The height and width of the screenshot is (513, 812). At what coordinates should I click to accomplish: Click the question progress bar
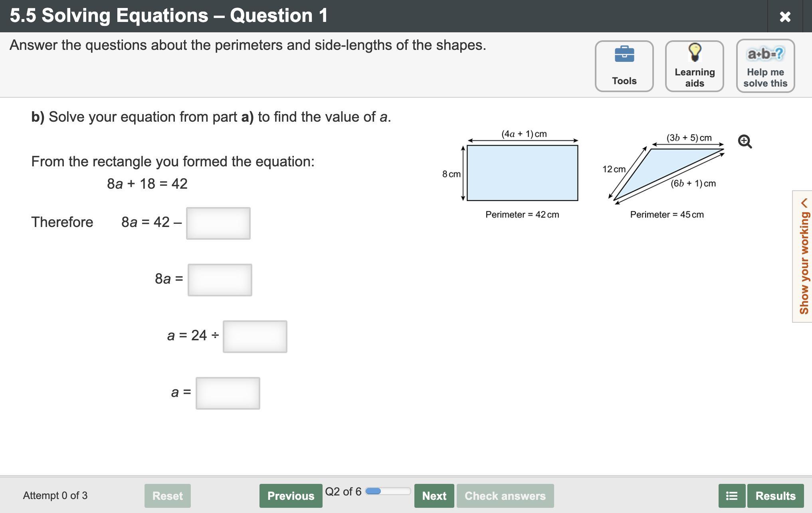tap(388, 491)
